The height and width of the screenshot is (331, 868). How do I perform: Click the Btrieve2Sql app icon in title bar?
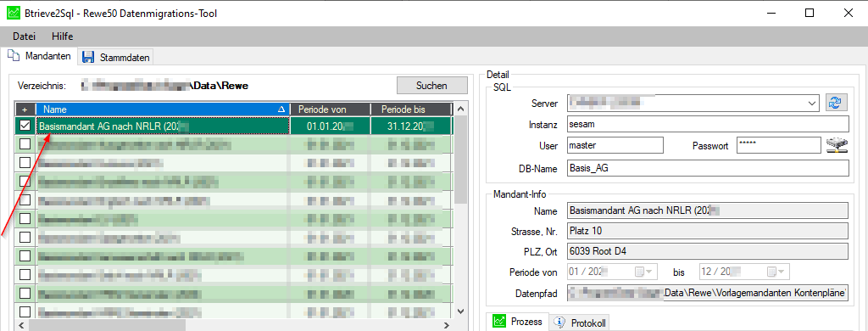click(x=14, y=14)
